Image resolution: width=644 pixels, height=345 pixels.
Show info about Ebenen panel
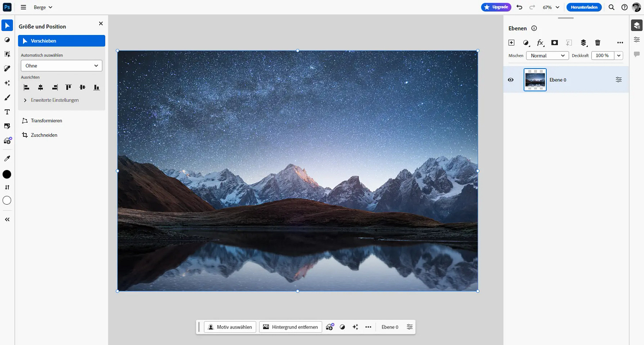point(534,28)
